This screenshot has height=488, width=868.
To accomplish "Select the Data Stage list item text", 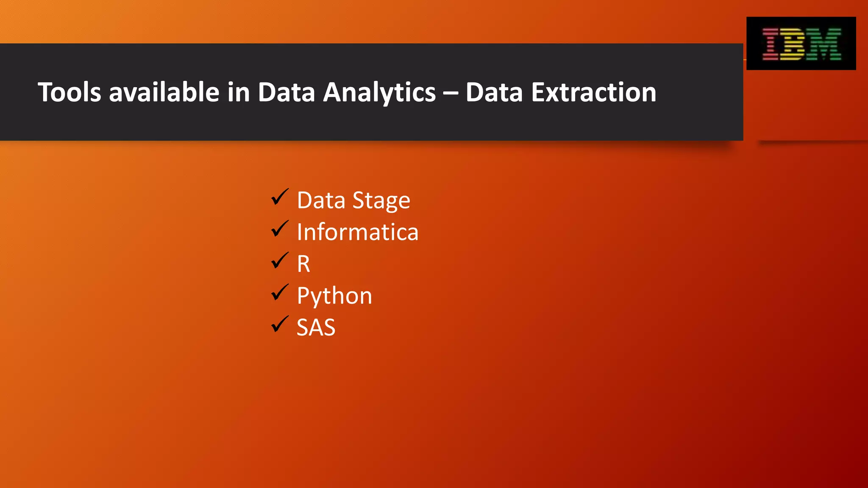I will coord(353,200).
